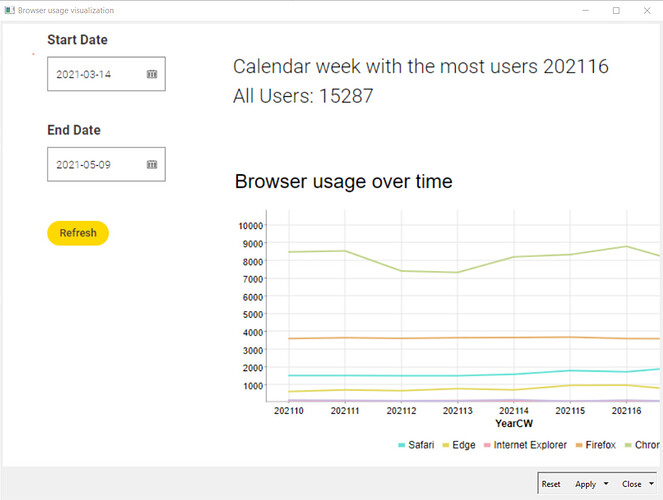663x500 pixels.
Task: Focus the End Date field showing 2021-05-09
Action: (x=106, y=164)
